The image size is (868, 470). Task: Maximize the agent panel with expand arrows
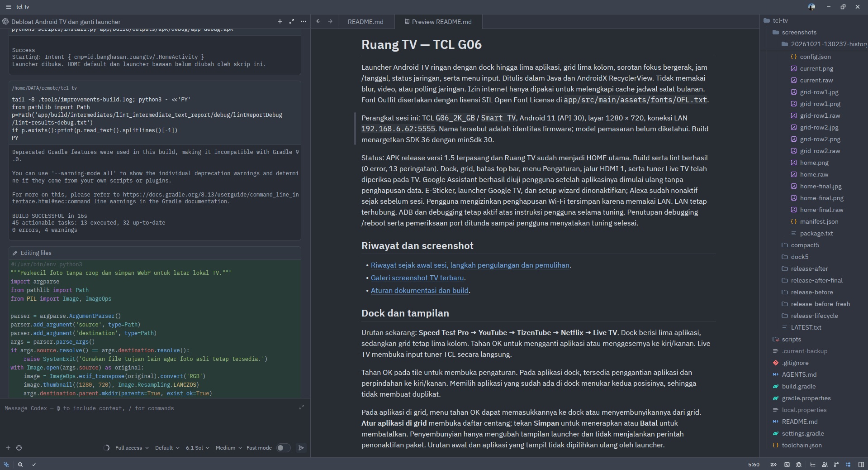[292, 21]
